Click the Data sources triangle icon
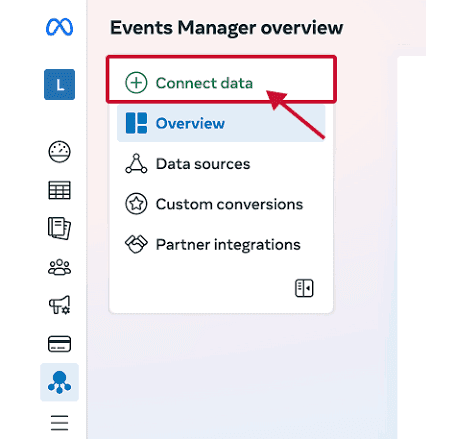 pos(136,164)
